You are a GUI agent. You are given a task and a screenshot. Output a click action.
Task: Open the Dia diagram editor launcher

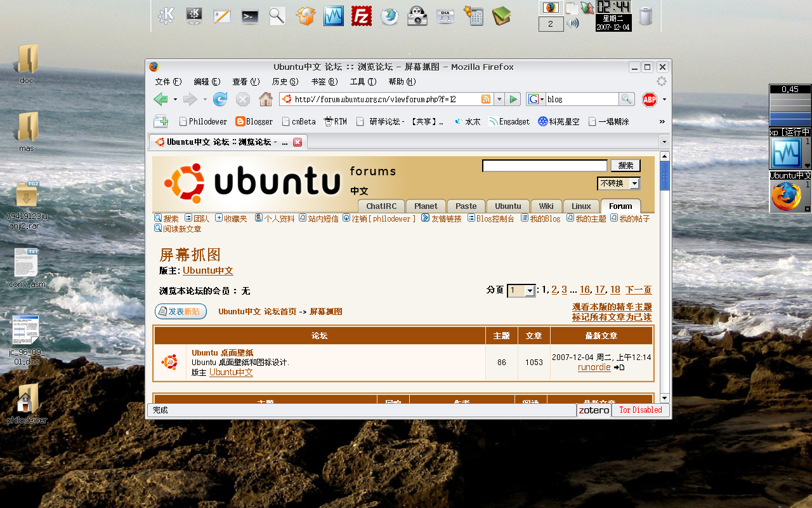445,17
